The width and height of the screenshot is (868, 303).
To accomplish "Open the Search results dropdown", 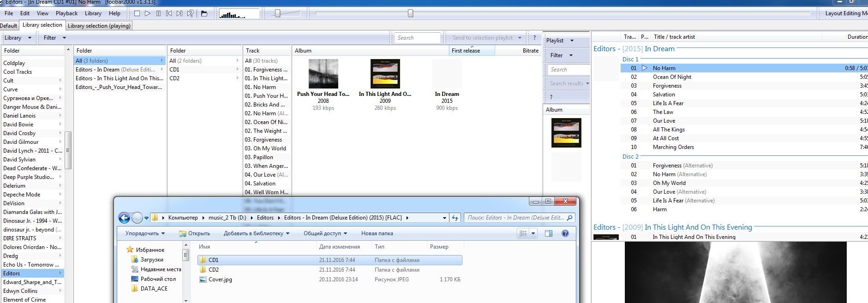I will pos(569,83).
